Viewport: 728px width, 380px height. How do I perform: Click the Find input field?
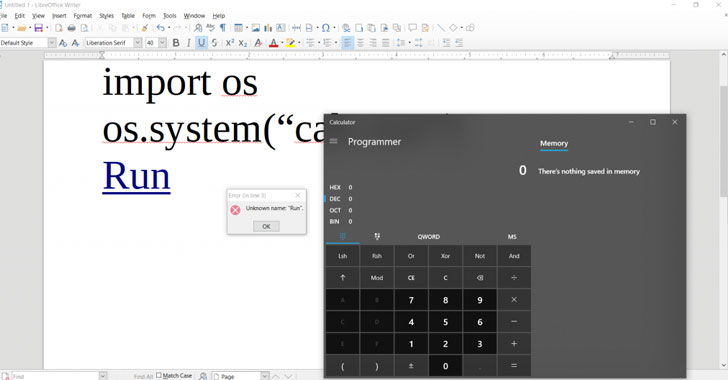pyautogui.click(x=55, y=376)
